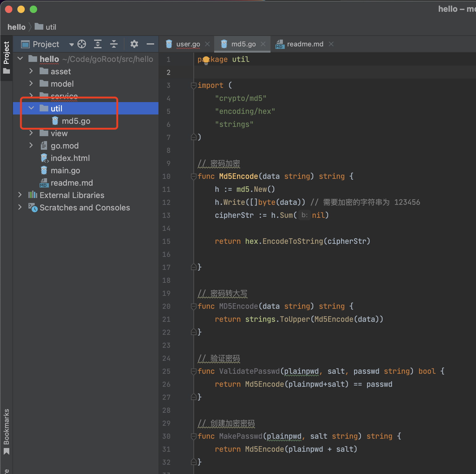
Task: Open the Project view dropdown arrow
Action: point(71,45)
